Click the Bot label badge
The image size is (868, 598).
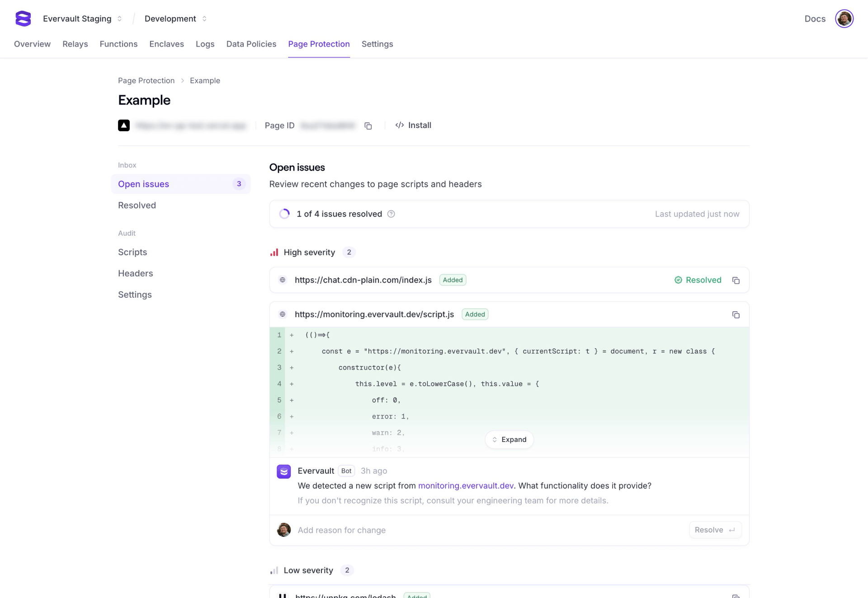(x=346, y=471)
